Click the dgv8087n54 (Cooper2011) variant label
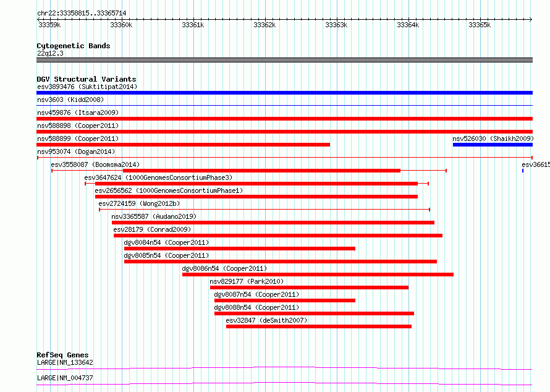 (x=256, y=294)
